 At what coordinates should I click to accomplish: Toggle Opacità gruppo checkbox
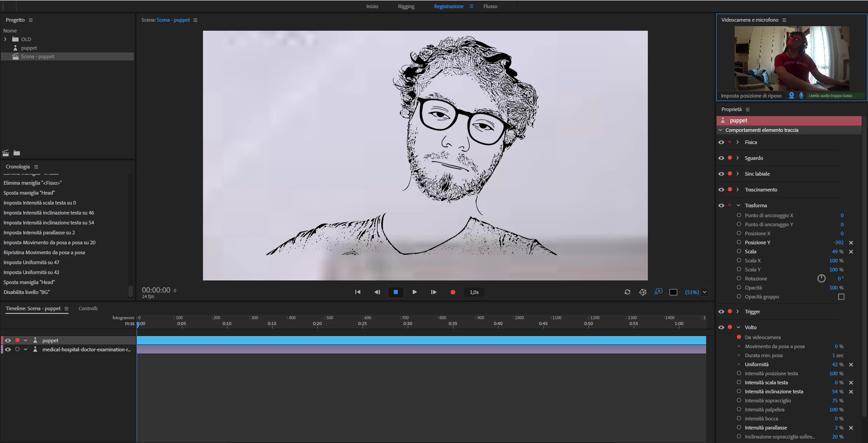click(x=841, y=297)
